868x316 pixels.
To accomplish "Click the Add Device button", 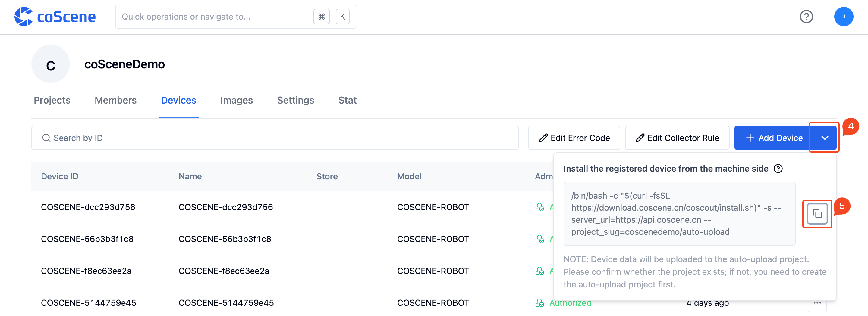I will tap(774, 138).
